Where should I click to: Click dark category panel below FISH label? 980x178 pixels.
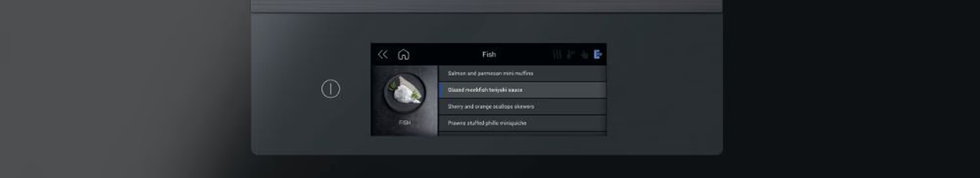(404, 131)
